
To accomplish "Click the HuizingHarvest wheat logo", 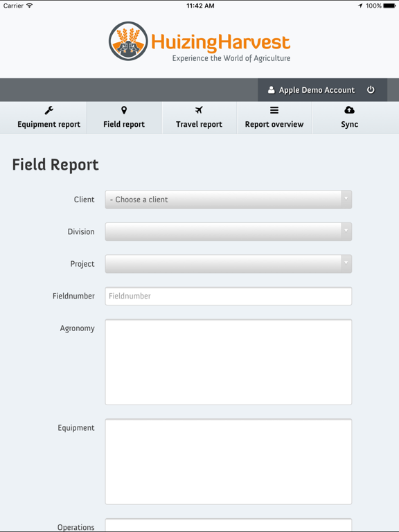I will point(128,41).
